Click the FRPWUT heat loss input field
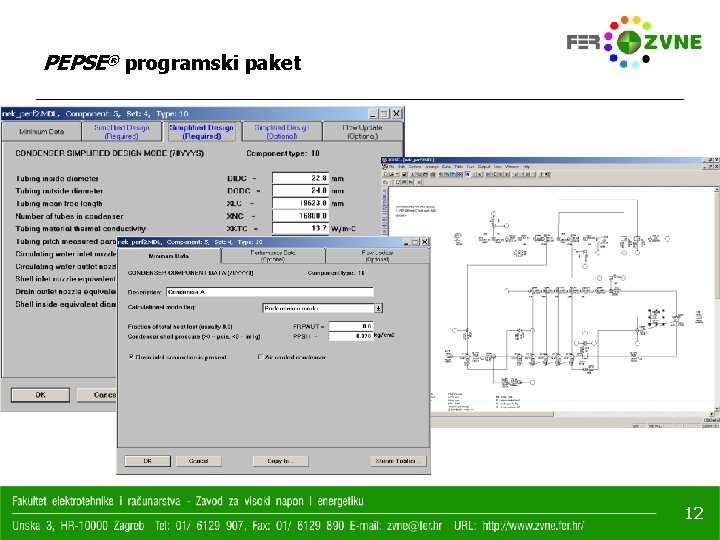Screen dimensions: 720x540 (x=351, y=326)
